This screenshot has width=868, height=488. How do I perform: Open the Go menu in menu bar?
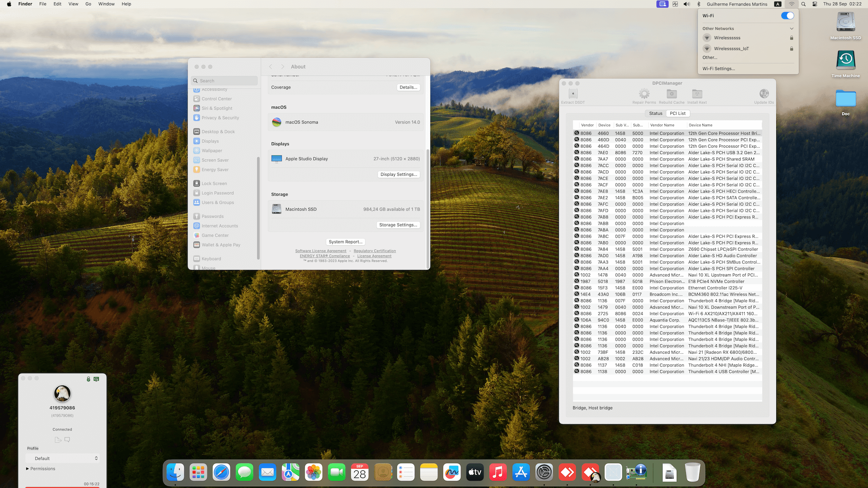tap(88, 4)
